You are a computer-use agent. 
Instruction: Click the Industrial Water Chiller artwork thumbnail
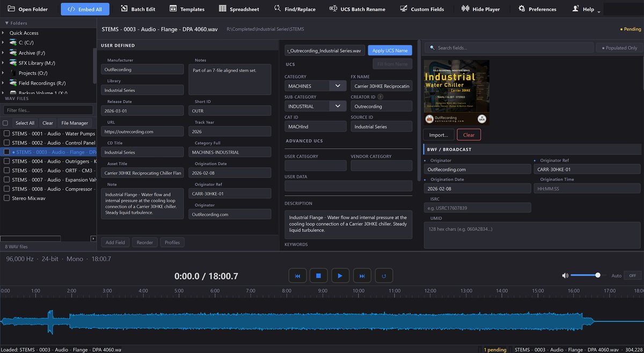click(x=457, y=93)
